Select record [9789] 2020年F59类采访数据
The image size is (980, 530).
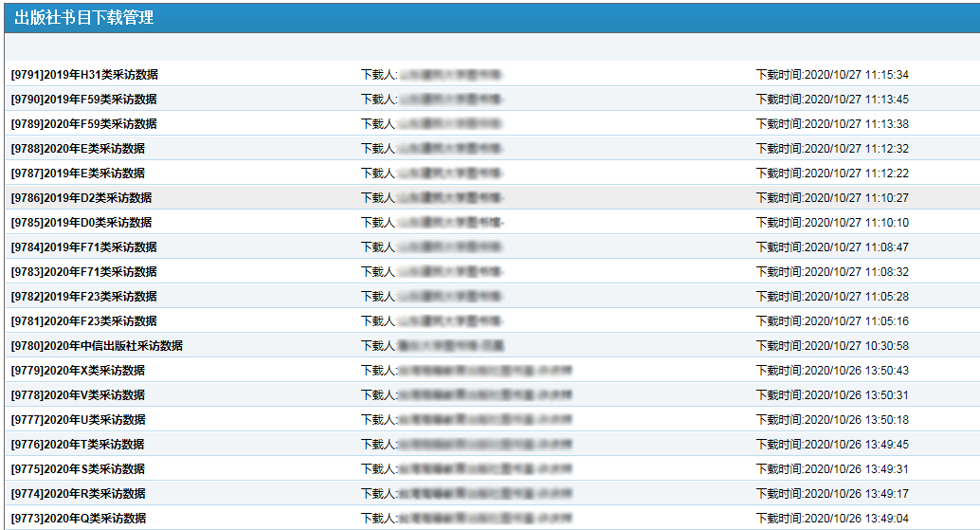[x=84, y=124]
